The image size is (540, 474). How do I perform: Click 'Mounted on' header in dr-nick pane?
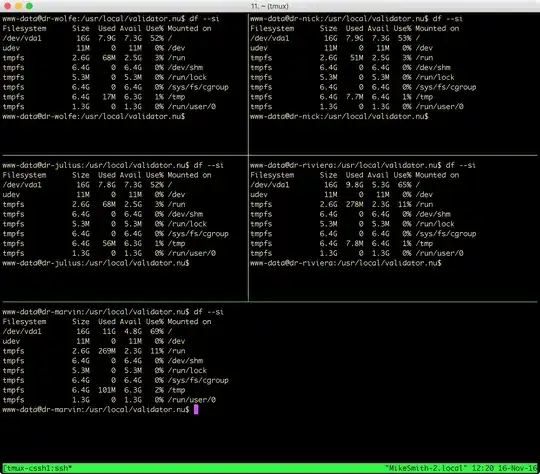[x=437, y=29]
